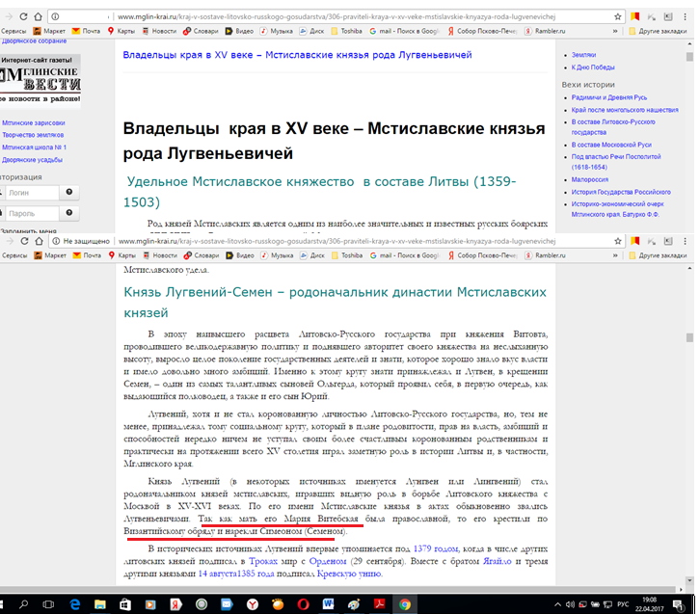Open 'Дворянские усадьбы' left link
Viewport: 700px width, 614px height.
coord(32,160)
